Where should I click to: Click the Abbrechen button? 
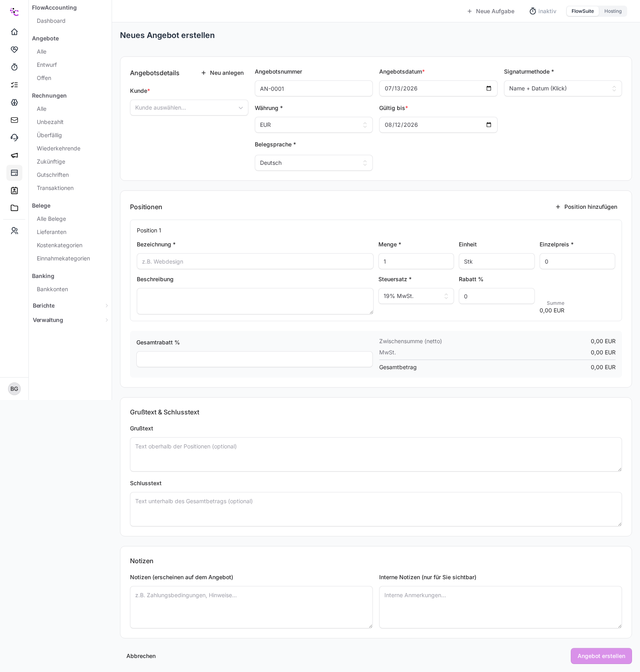point(141,656)
